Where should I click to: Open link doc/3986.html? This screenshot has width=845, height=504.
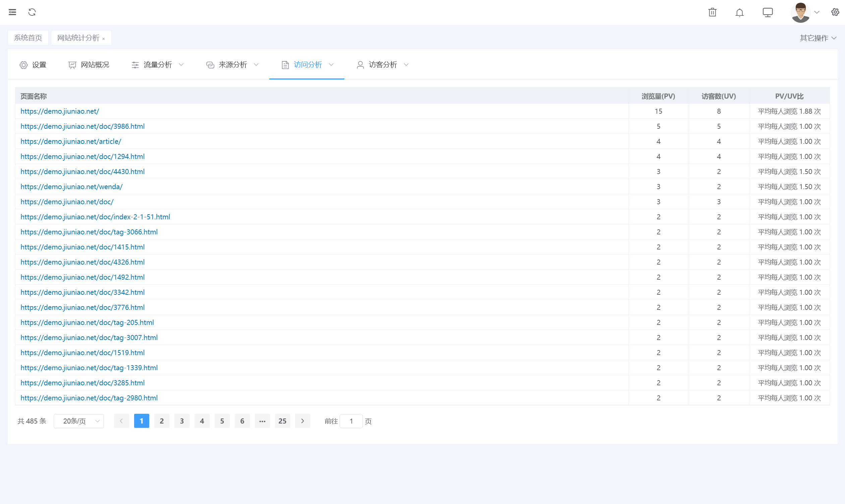pyautogui.click(x=82, y=126)
